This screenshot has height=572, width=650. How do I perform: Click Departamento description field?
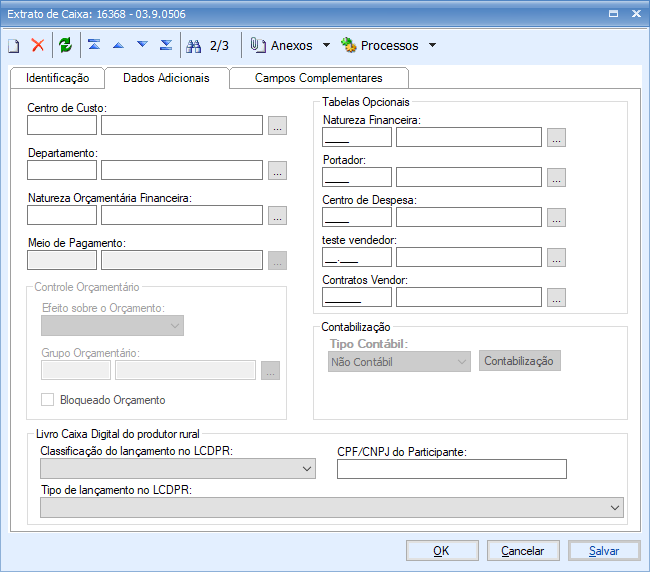tap(182, 170)
